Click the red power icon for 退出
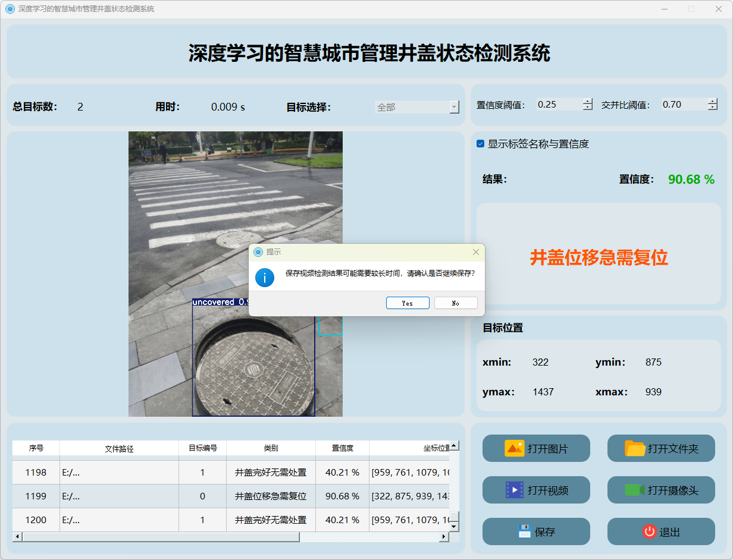The height and width of the screenshot is (560, 733). (649, 531)
